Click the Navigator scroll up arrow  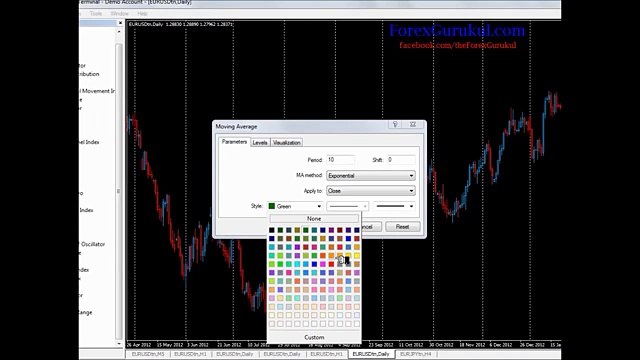click(x=119, y=32)
